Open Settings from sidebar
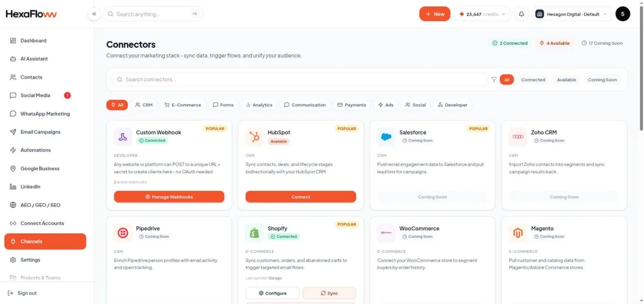This screenshot has width=644, height=304. click(x=45, y=260)
